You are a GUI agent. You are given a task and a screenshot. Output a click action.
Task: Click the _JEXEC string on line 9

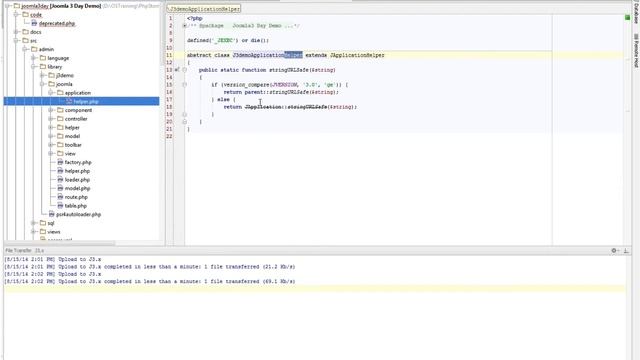[x=223, y=40]
